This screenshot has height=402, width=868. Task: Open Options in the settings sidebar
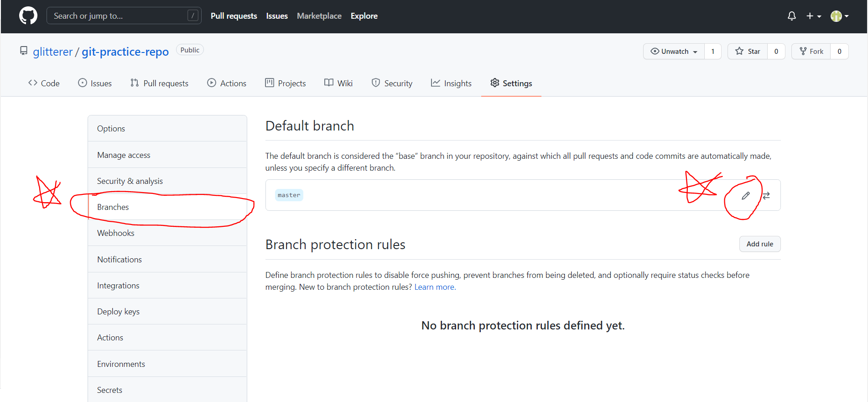point(167,129)
